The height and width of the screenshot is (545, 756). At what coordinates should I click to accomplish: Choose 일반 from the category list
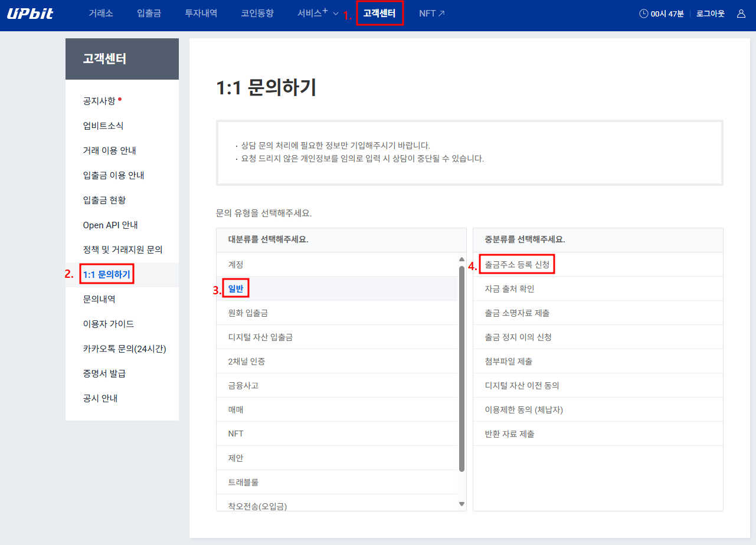[x=235, y=288]
